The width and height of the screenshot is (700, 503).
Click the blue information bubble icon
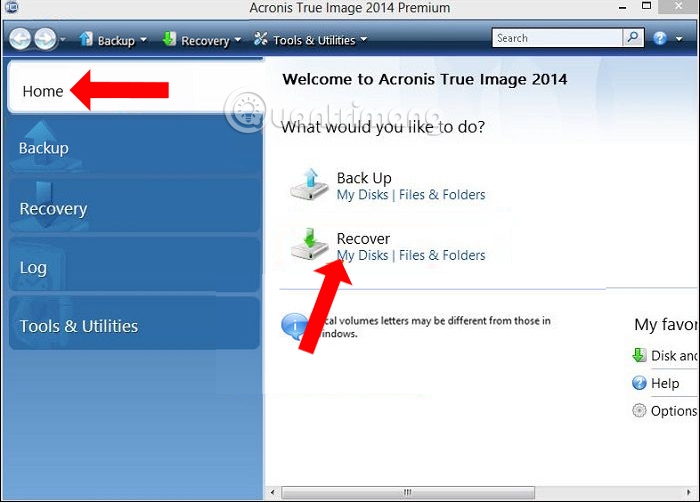pyautogui.click(x=294, y=326)
